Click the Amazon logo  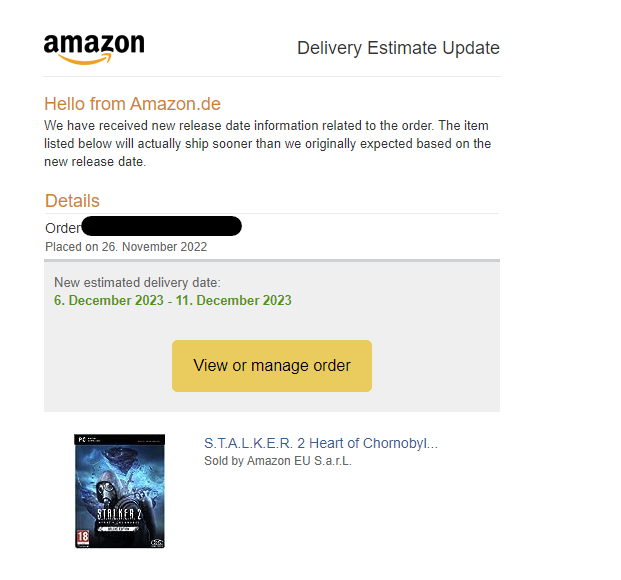click(94, 46)
